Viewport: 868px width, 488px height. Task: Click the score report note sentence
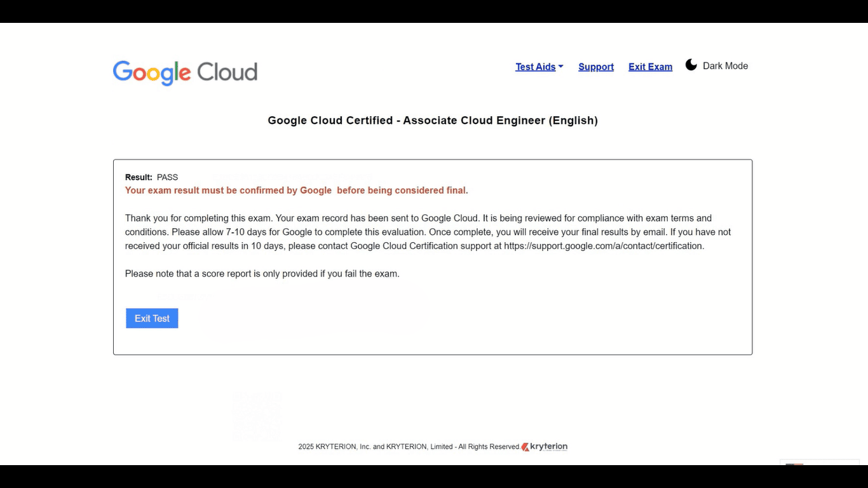pos(262,274)
